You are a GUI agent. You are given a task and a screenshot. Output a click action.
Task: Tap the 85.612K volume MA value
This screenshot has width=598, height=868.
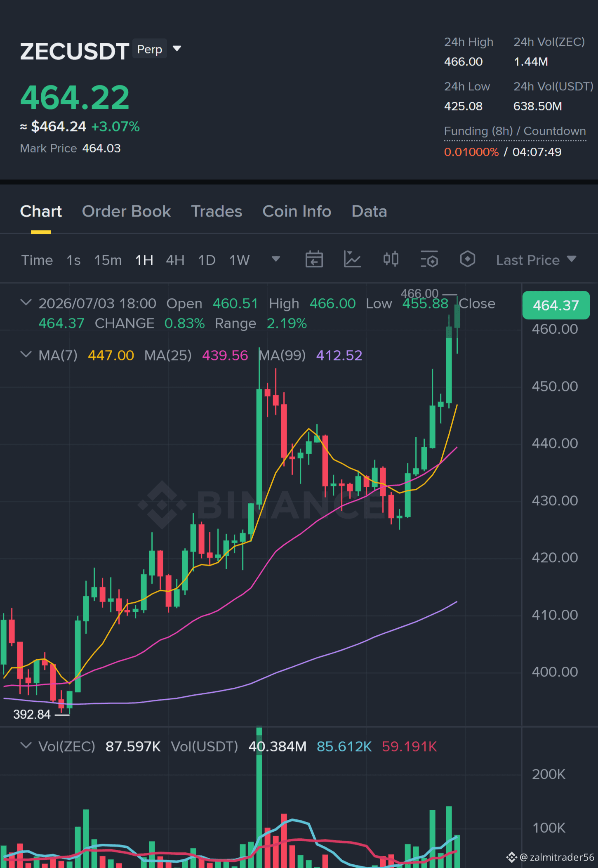pos(344,746)
